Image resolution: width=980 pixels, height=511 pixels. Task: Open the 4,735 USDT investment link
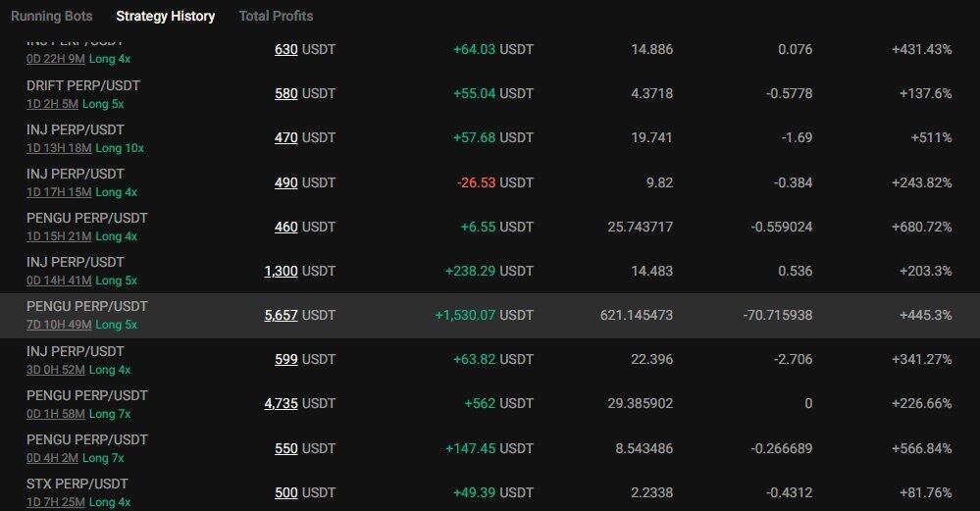tap(282, 403)
